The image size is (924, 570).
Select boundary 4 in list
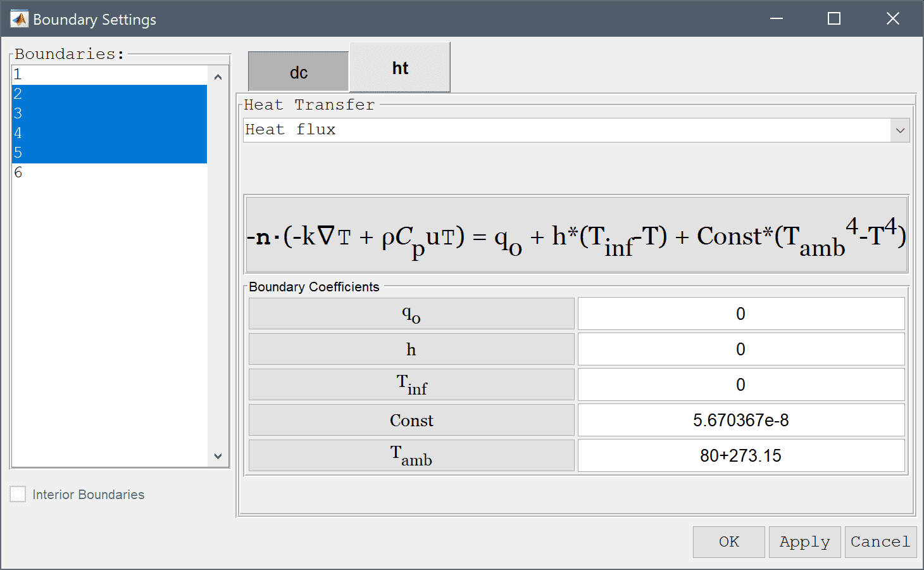(x=109, y=134)
